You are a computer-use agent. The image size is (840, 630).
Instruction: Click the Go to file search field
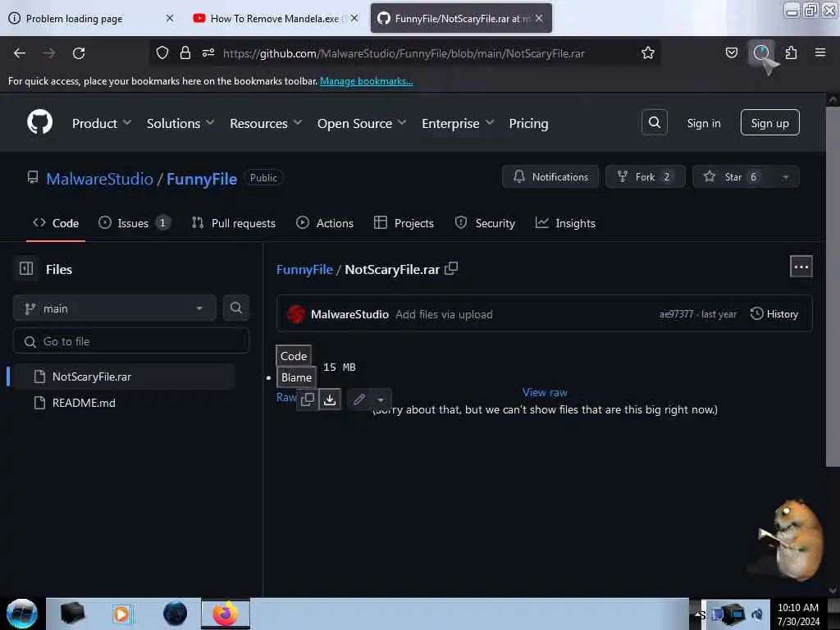pos(131,341)
